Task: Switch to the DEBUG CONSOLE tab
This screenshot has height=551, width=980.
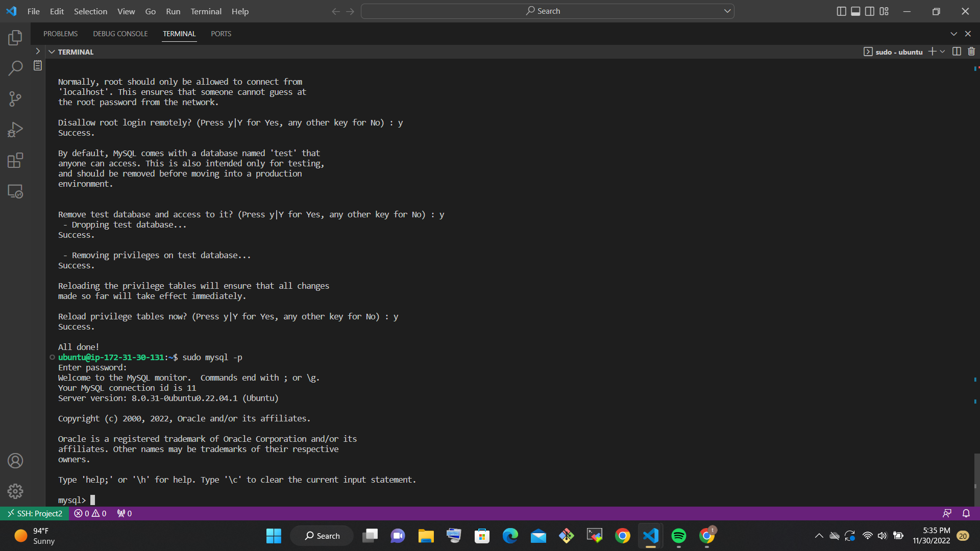Action: tap(120, 34)
